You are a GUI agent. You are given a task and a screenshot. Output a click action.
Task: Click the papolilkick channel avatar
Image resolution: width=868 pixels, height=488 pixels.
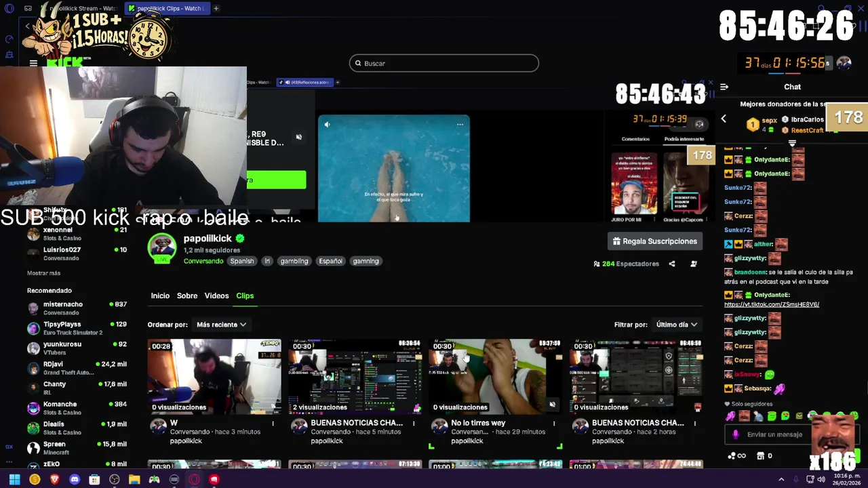[162, 248]
